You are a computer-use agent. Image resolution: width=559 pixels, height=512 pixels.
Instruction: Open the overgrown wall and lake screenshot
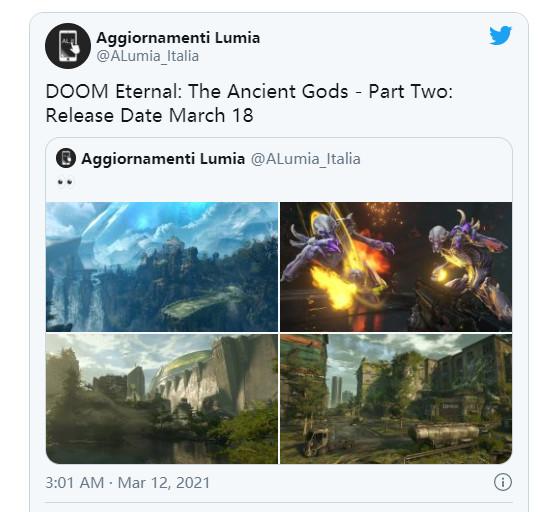click(x=162, y=399)
